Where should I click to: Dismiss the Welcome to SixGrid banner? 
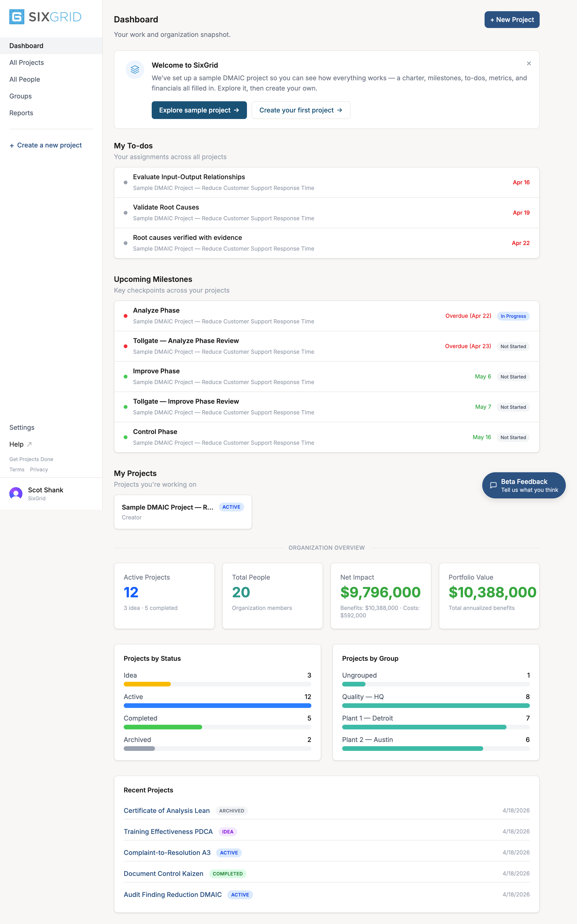point(528,63)
